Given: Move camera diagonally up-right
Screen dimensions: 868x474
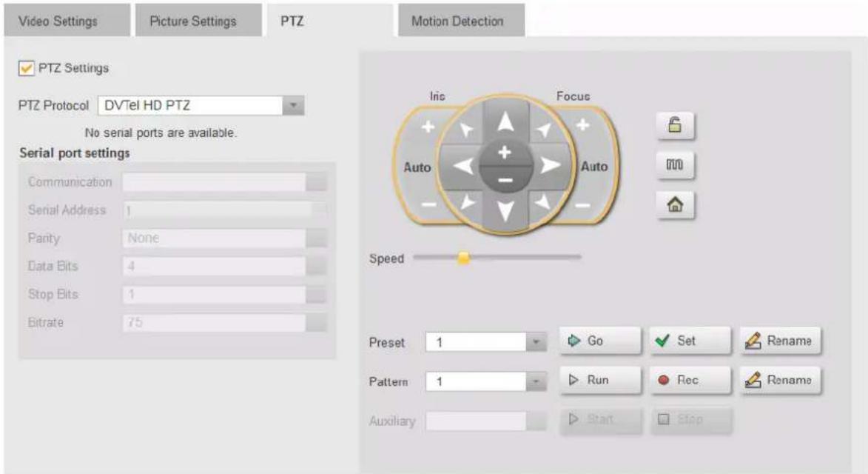Looking at the screenshot, I should coord(544,130).
